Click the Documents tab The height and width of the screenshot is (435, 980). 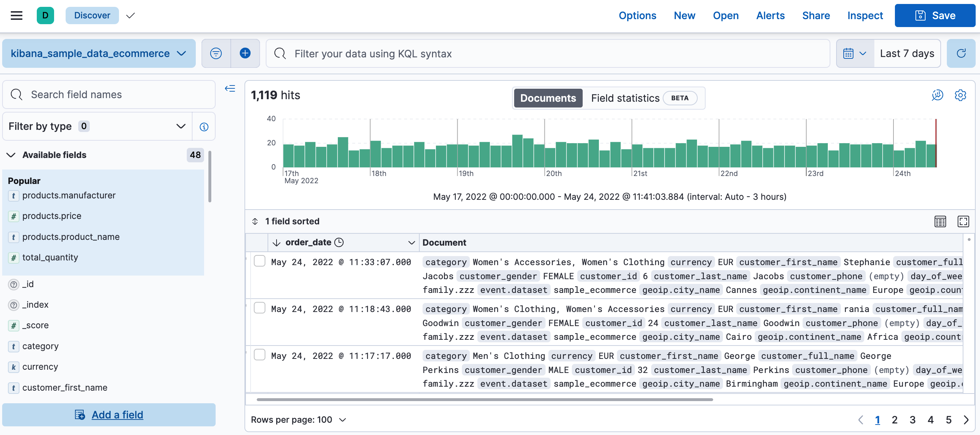[x=548, y=97]
